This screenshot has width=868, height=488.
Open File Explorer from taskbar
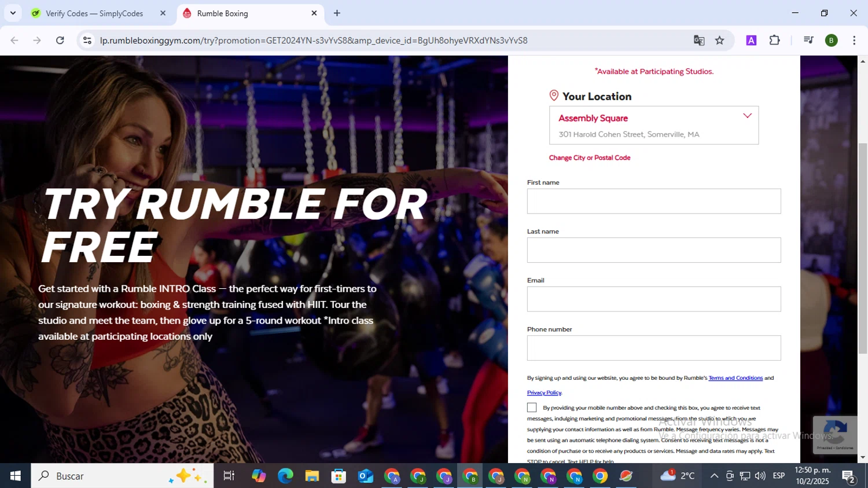[312, 476]
